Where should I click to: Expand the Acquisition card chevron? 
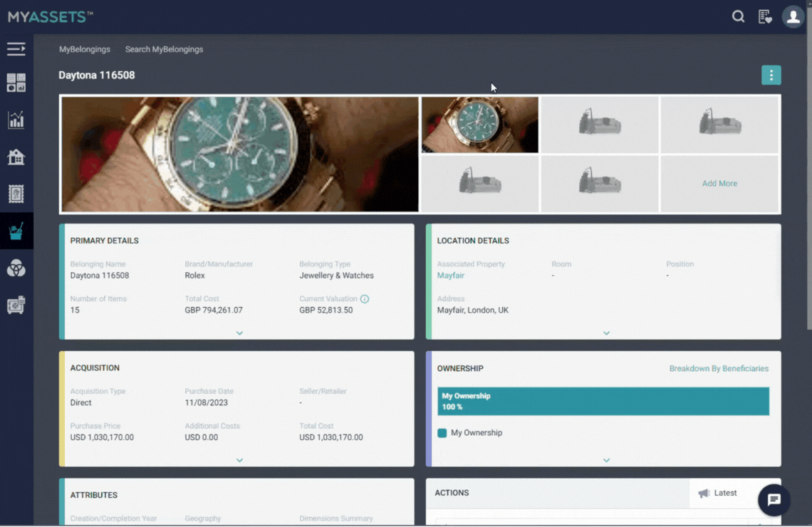pos(239,460)
